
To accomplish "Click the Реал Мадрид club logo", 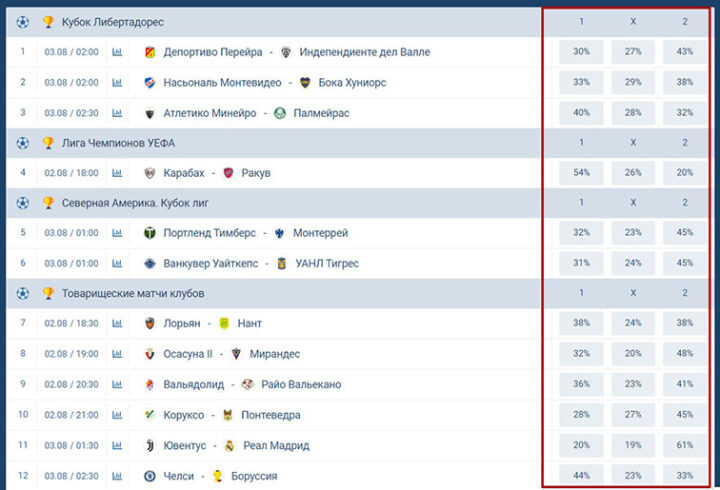I will tap(229, 445).
